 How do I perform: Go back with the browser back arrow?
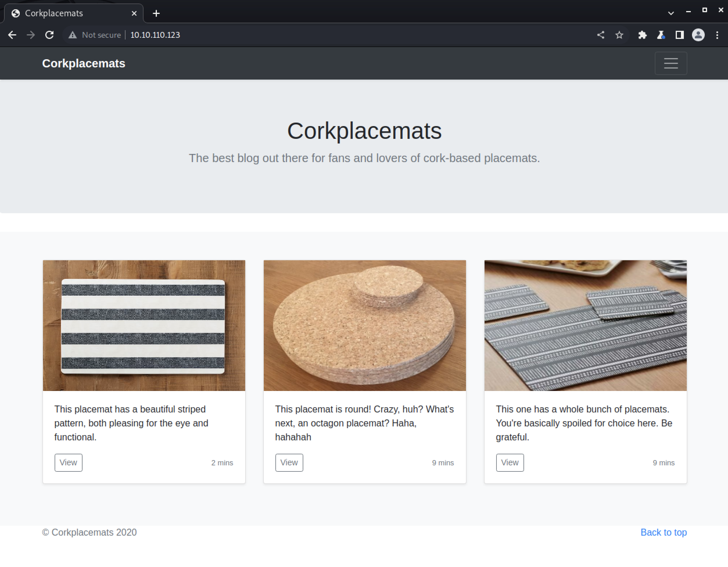[x=12, y=35]
